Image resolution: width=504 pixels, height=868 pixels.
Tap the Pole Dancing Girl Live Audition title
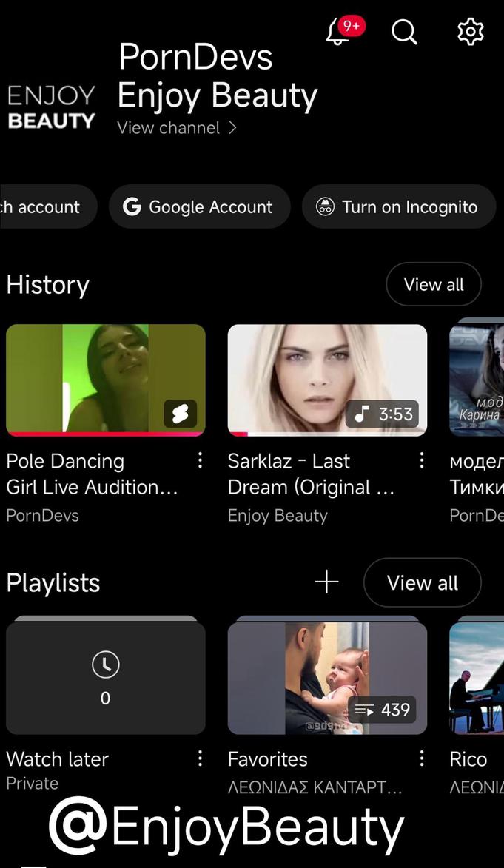(x=92, y=474)
